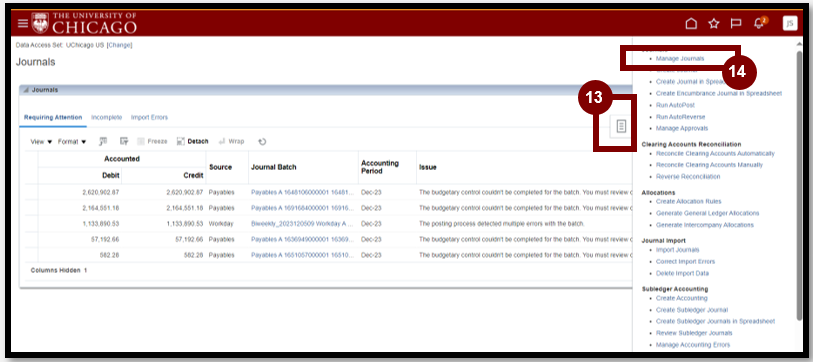This screenshot has width=813, height=362.
Task: Open Generate Intercompany Allocations link
Action: [705, 225]
